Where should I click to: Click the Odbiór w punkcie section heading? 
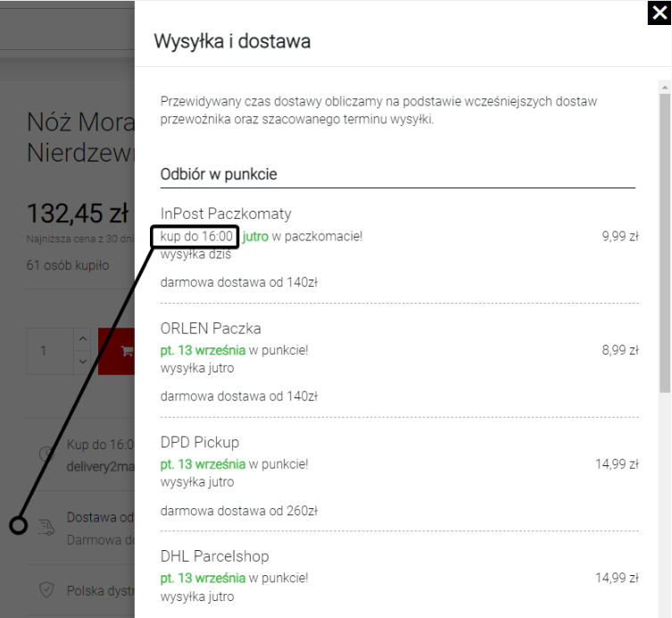point(219,174)
